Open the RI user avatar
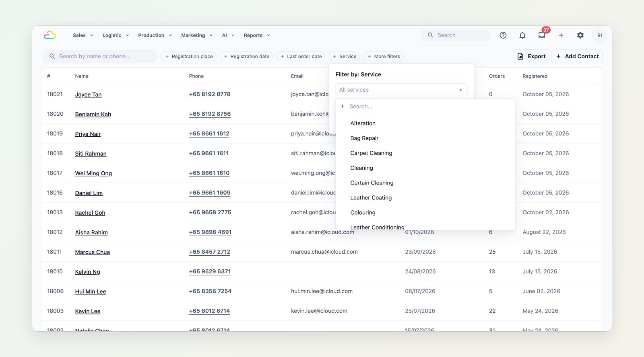This screenshot has width=644, height=357. pyautogui.click(x=600, y=35)
